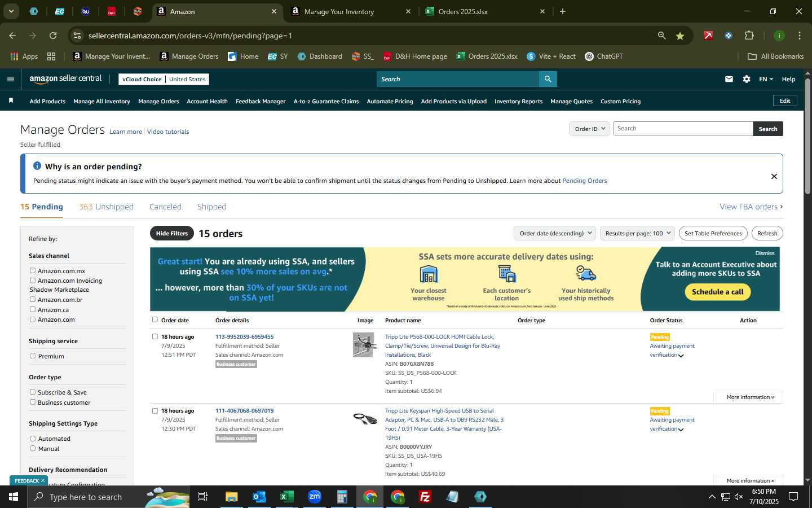Open Manage All Inventory menu item
The width and height of the screenshot is (812, 508).
(x=101, y=102)
